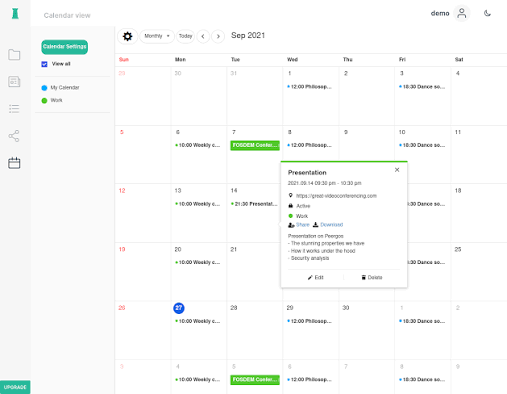Screen dimensions: 507x394
Task: Click the Work calendar label
Action: tap(56, 100)
